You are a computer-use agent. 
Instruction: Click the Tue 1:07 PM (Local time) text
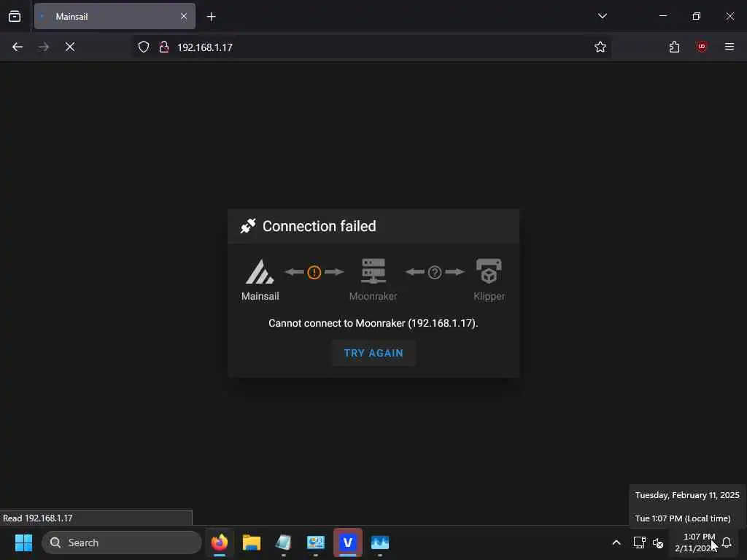(x=683, y=518)
